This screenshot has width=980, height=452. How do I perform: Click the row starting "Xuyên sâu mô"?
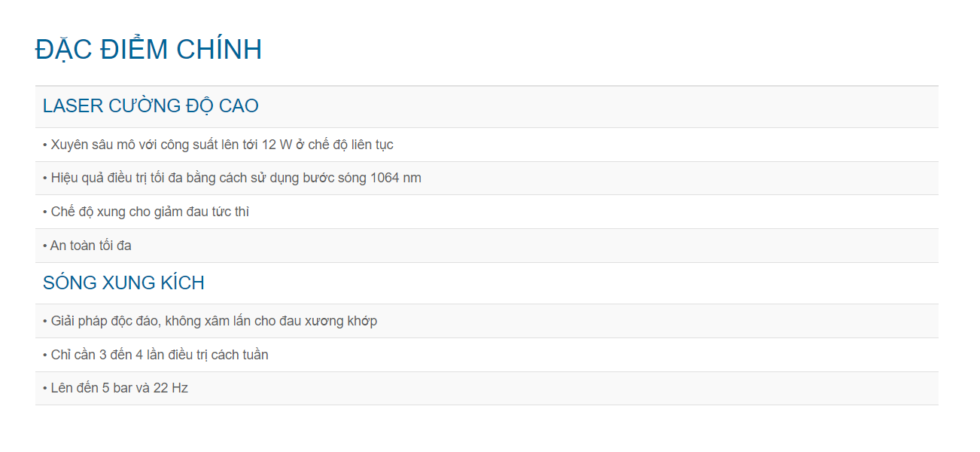(x=218, y=145)
